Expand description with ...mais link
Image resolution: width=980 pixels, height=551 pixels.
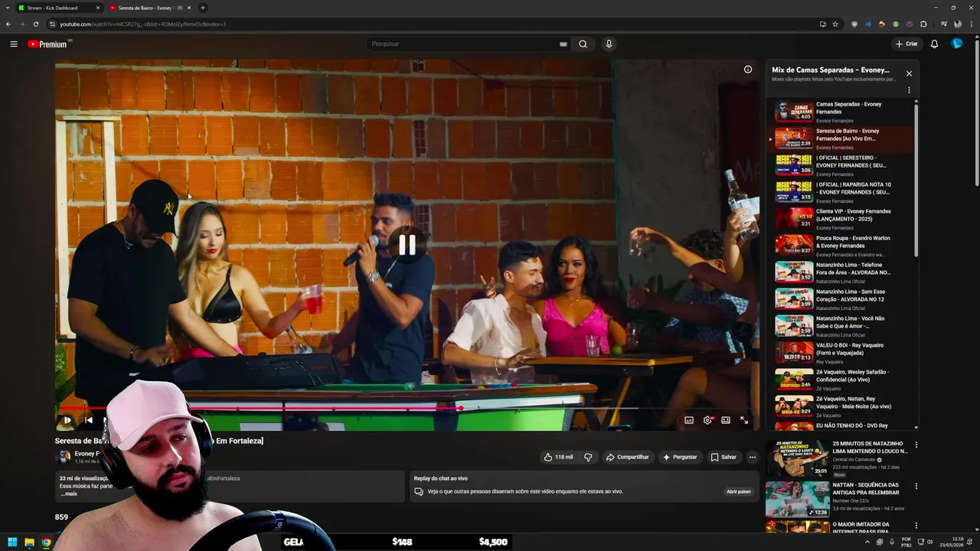coord(69,494)
